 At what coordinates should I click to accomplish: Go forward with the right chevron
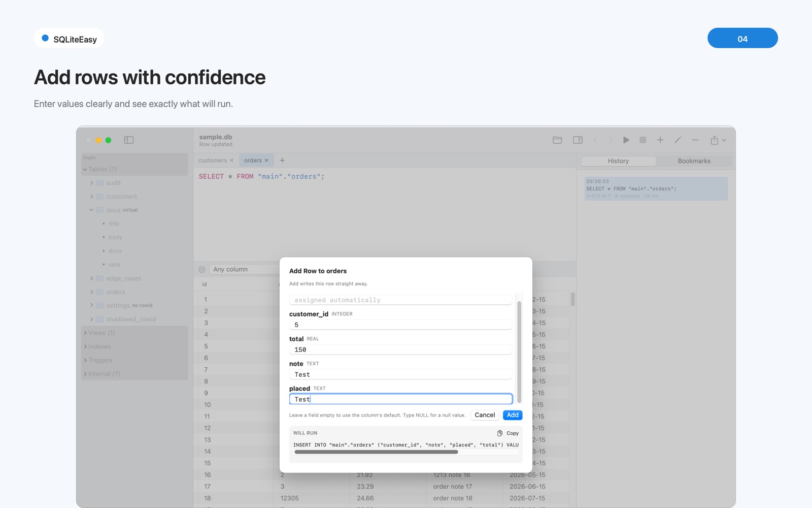pos(611,140)
